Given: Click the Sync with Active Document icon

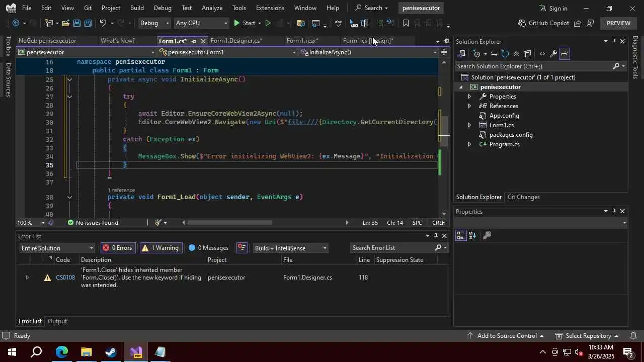Looking at the screenshot, I should tap(494, 54).
